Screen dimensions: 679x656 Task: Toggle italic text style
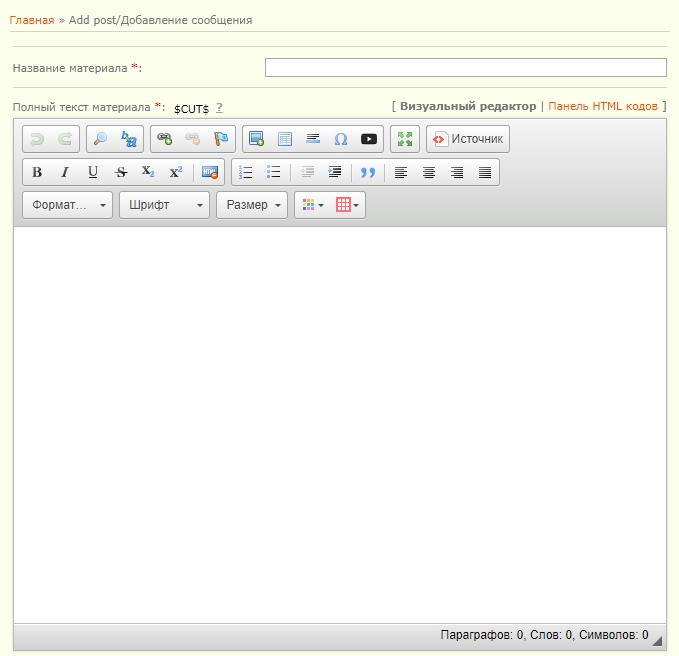(x=65, y=172)
